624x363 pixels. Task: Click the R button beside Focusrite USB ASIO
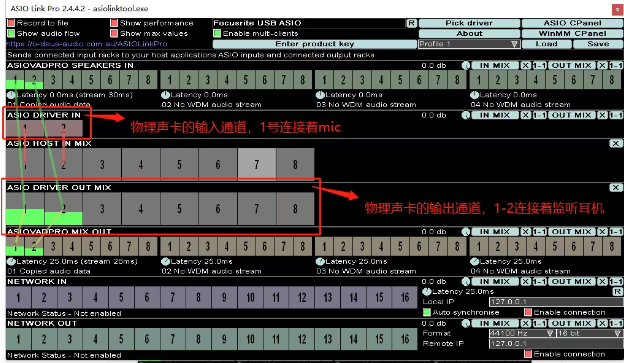pos(411,23)
